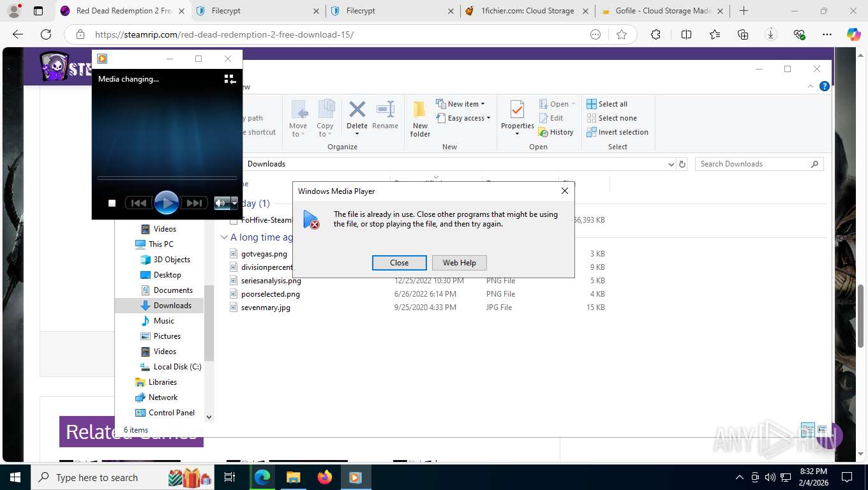The image size is (868, 490).
Task: Skip to Next track in Media Player
Action: [194, 203]
